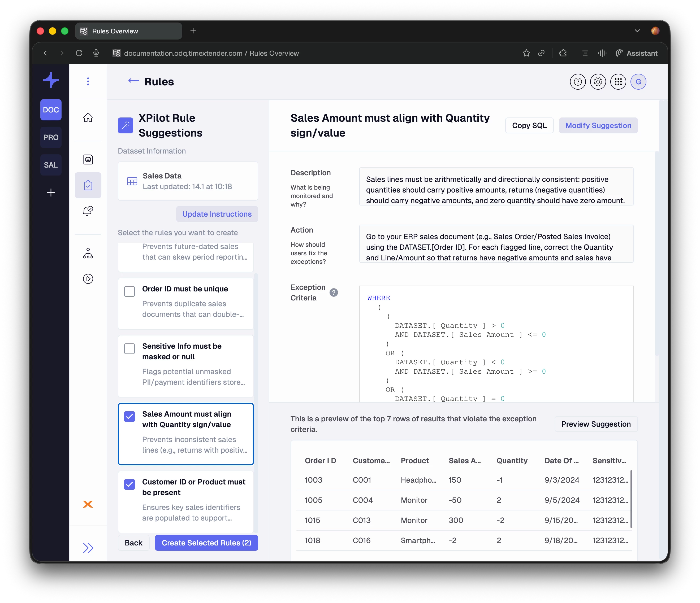This screenshot has height=603, width=700.
Task: Expand the sidebar with double chevron
Action: coord(88,548)
